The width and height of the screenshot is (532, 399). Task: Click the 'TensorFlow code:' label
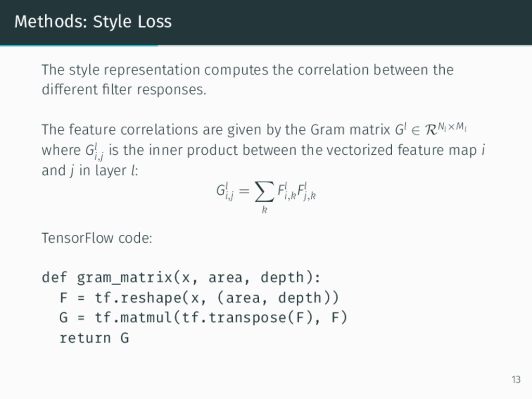coord(97,238)
